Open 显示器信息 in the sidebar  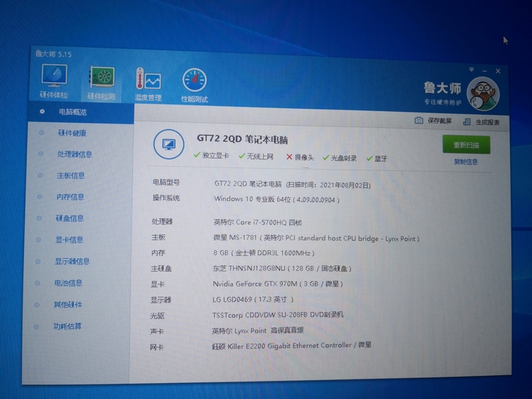72,262
